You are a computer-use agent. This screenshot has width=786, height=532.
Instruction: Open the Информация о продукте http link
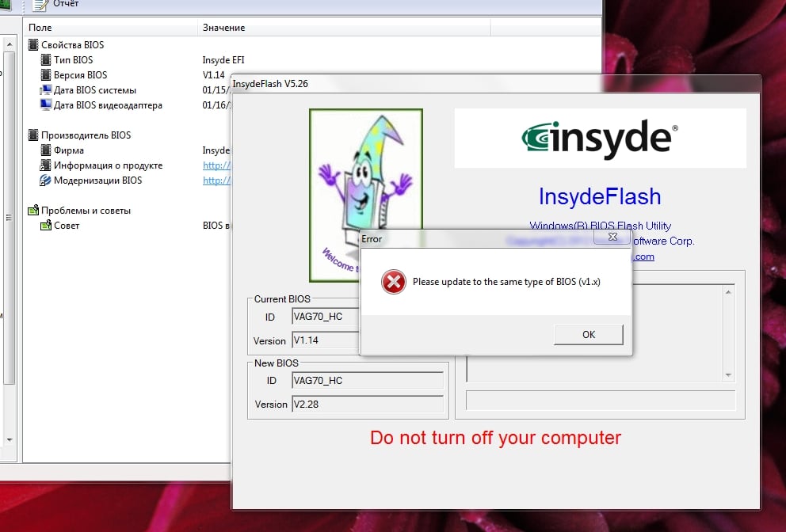click(x=216, y=165)
